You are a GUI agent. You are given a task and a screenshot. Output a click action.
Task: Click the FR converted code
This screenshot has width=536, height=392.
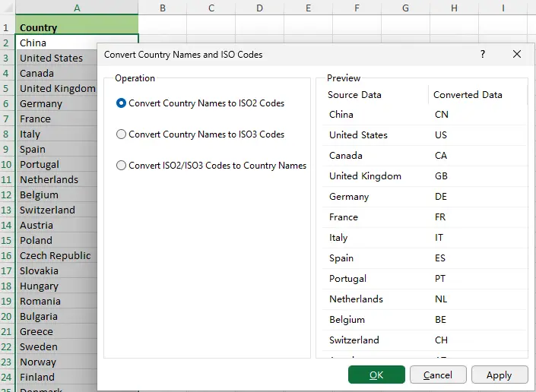[x=440, y=217]
